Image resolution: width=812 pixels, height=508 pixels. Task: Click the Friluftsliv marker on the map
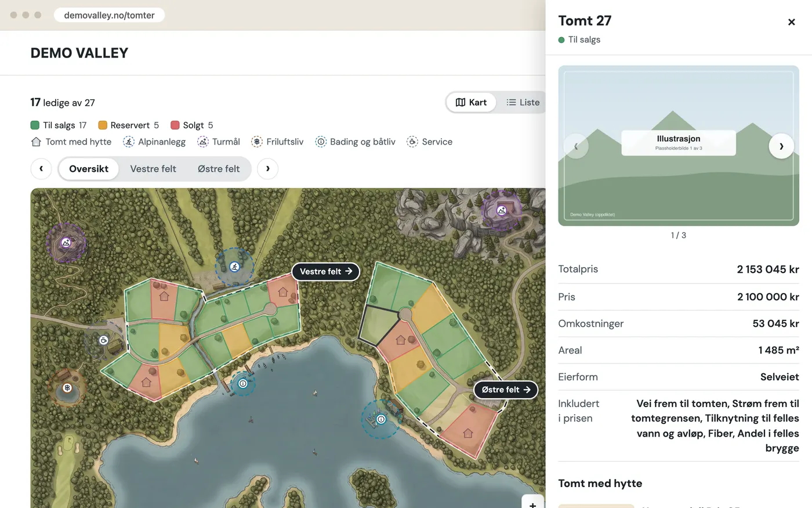67,388
